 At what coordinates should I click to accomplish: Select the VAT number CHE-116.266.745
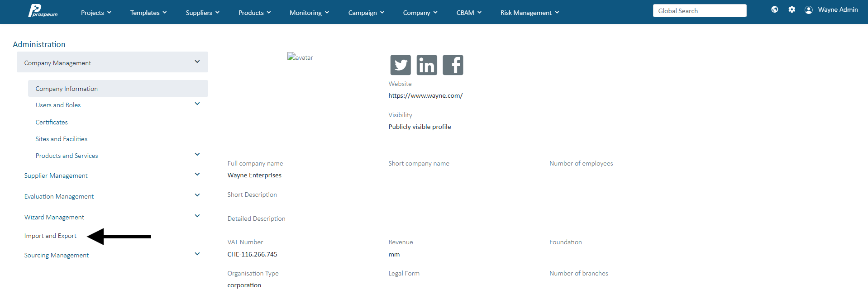coord(252,254)
